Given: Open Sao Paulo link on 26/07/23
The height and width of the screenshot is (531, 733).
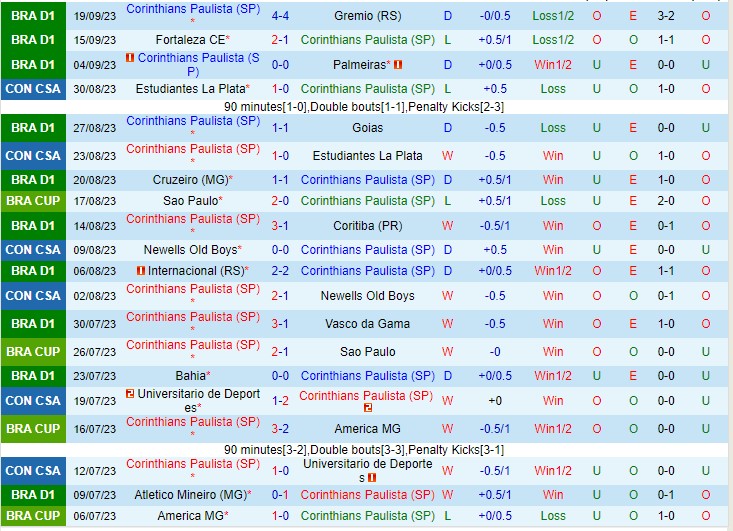Looking at the screenshot, I should (367, 352).
